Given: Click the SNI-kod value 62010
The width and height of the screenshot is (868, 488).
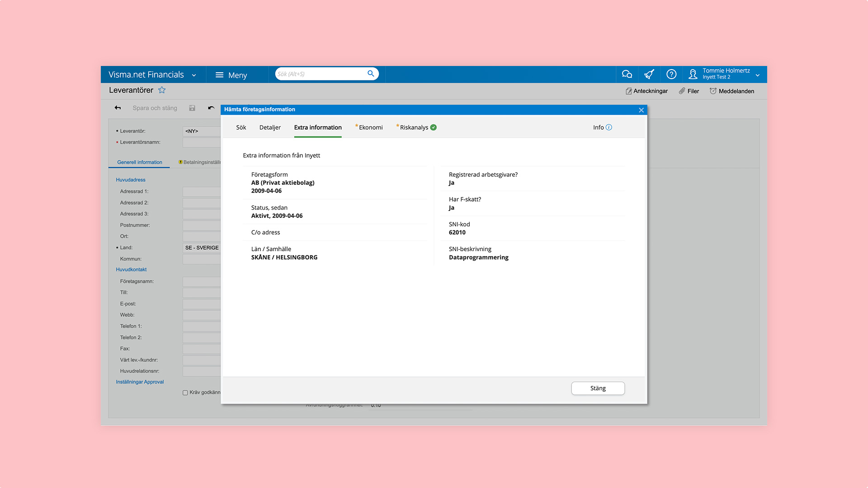Looking at the screenshot, I should [457, 232].
